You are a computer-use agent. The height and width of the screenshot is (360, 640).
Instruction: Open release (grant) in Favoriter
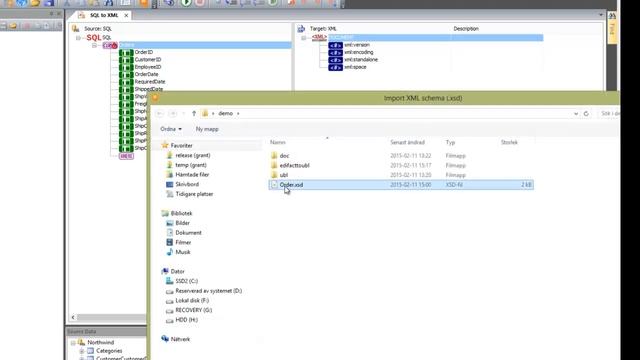point(193,155)
